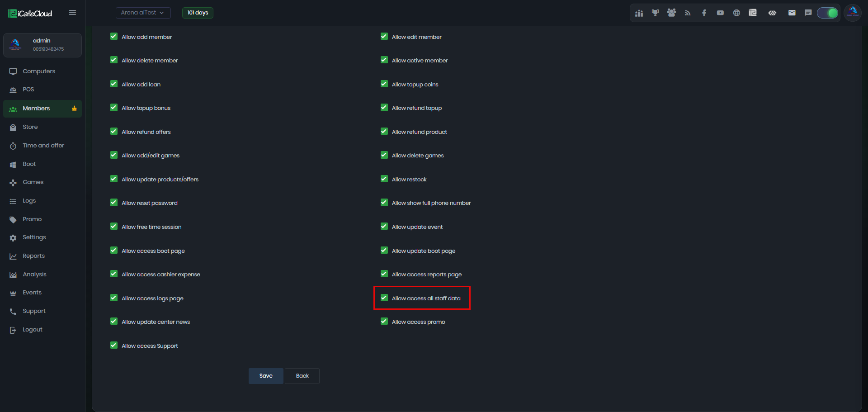Uncheck Allow add member

[114, 37]
